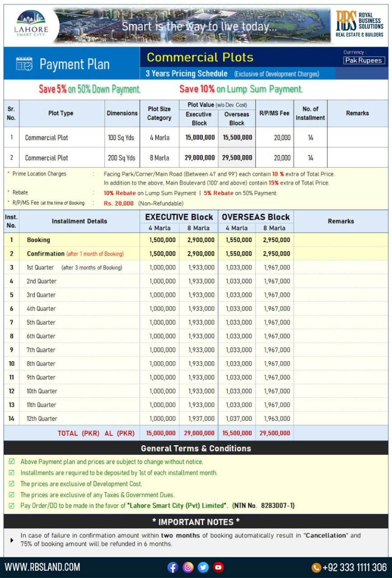The height and width of the screenshot is (578, 392).
Task: Check the installments deposit by 1st item
Action: pos(12,473)
